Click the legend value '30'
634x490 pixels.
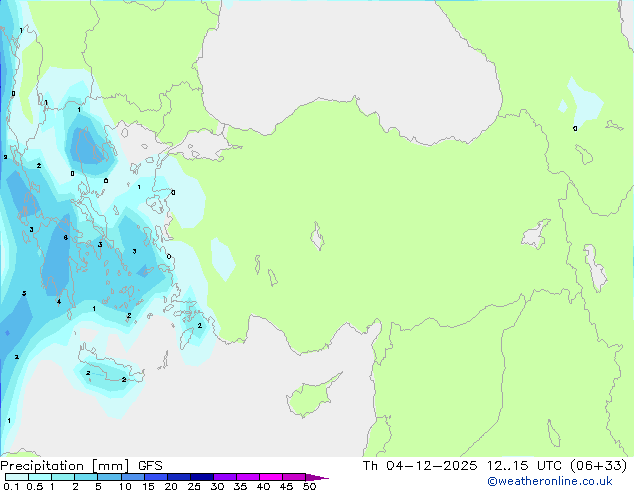click(x=217, y=486)
